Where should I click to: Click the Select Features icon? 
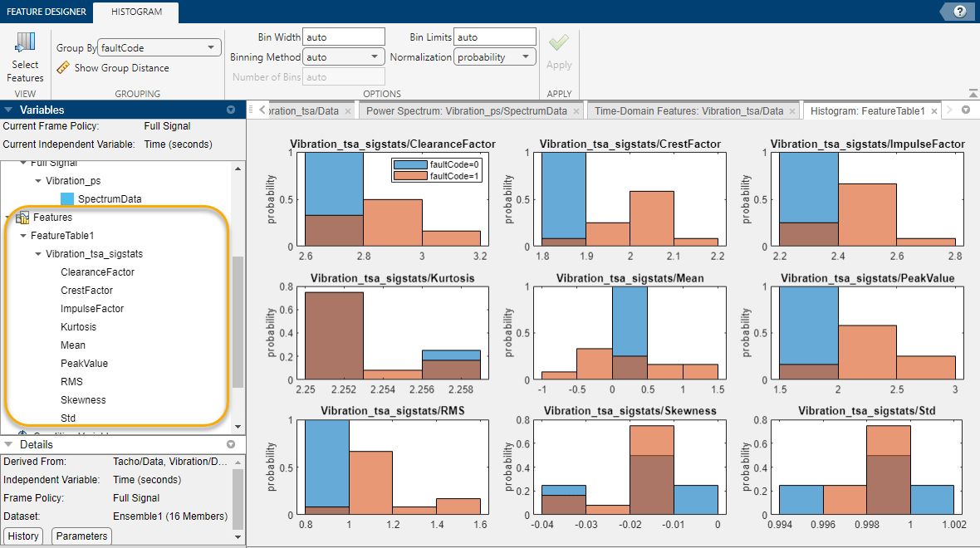point(25,43)
